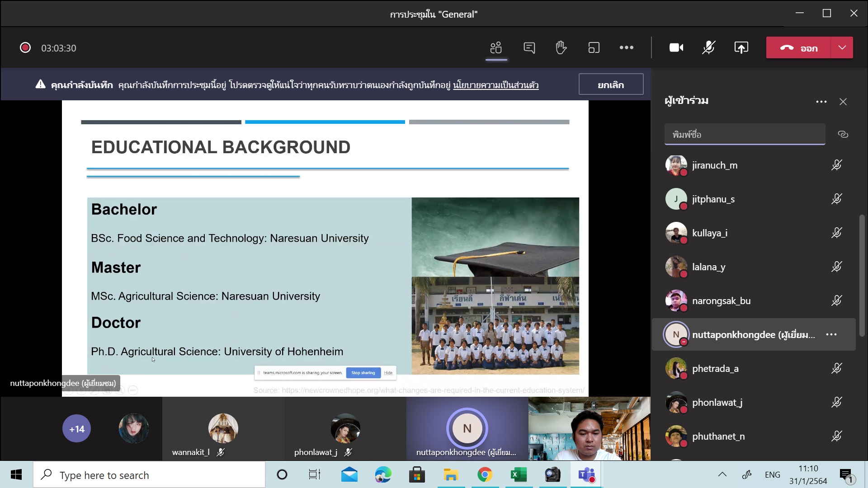Click the recording indicator button

[x=25, y=48]
